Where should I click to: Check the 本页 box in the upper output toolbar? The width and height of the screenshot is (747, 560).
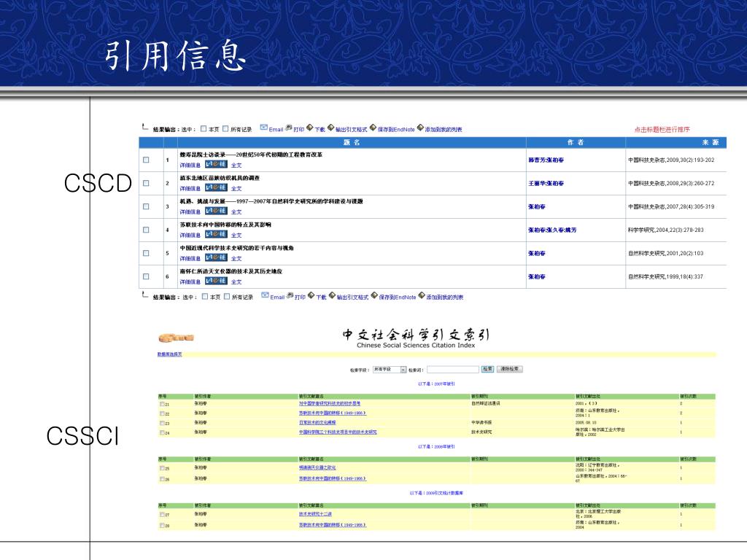tap(204, 128)
